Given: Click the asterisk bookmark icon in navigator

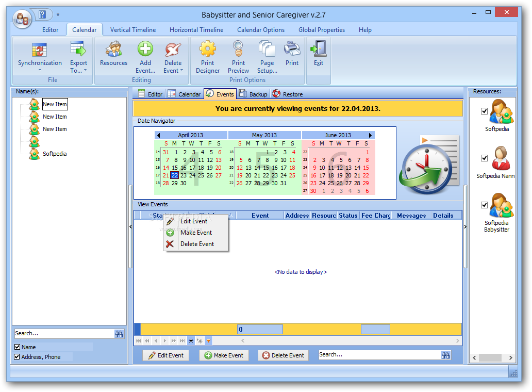Looking at the screenshot, I should [191, 341].
